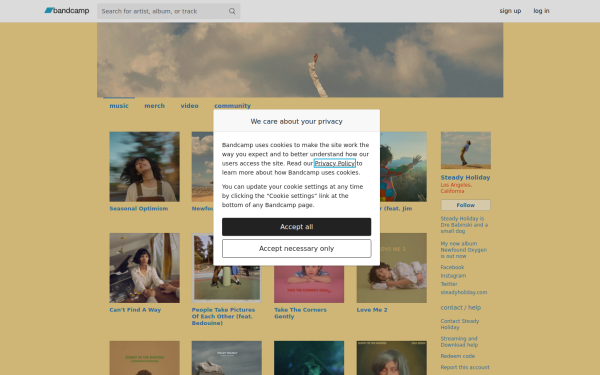This screenshot has width=600, height=375.
Task: Click the Can't Find A Way title link
Action: (x=135, y=310)
